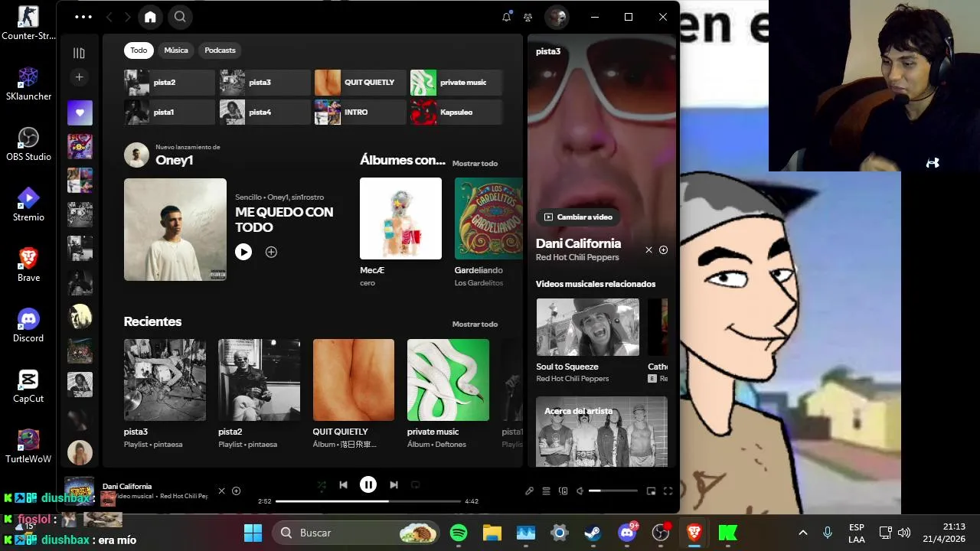980x551 pixels.
Task: Open Dani California title in side panel
Action: coord(578,243)
